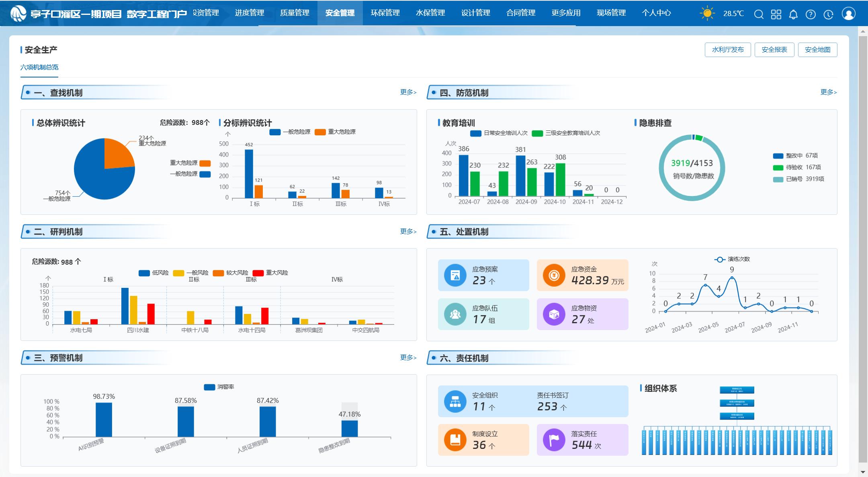Open the user profile avatar icon

(848, 14)
